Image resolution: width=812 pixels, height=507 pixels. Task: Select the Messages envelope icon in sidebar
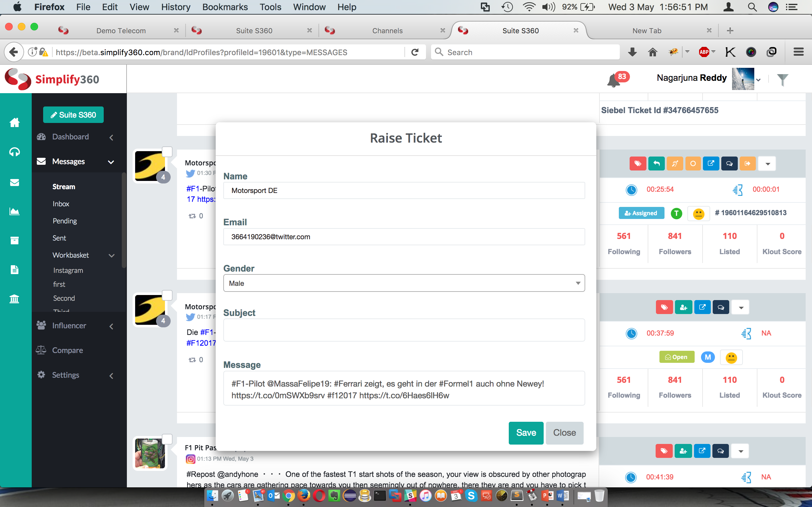(15, 183)
